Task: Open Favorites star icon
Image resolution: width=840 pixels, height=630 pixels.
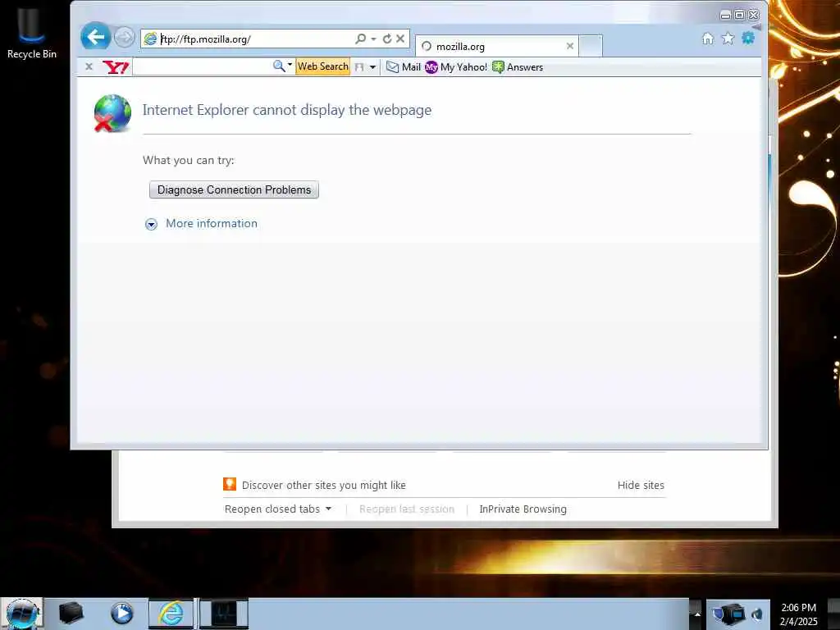Action: coord(728,38)
